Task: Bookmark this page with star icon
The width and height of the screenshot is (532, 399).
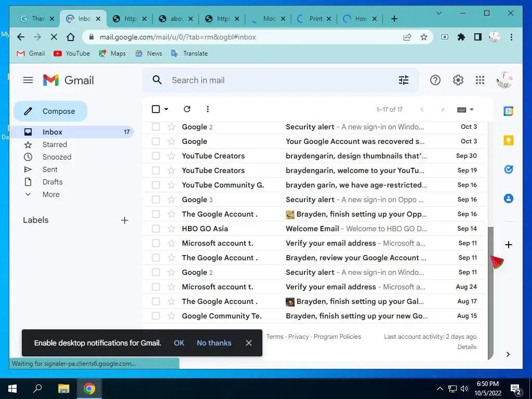Action: [424, 37]
